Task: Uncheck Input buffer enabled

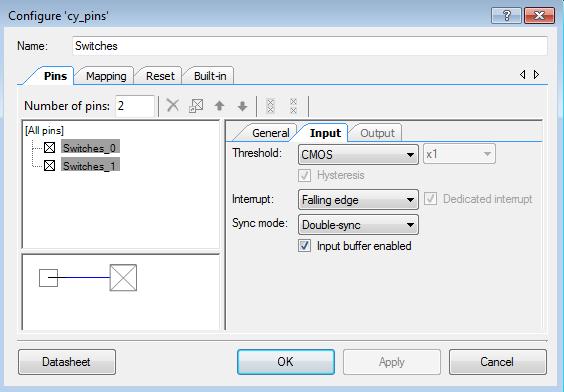Action: pos(304,246)
